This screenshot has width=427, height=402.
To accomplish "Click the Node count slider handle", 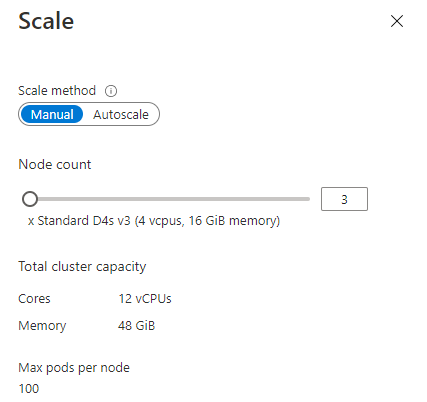I will [30, 199].
